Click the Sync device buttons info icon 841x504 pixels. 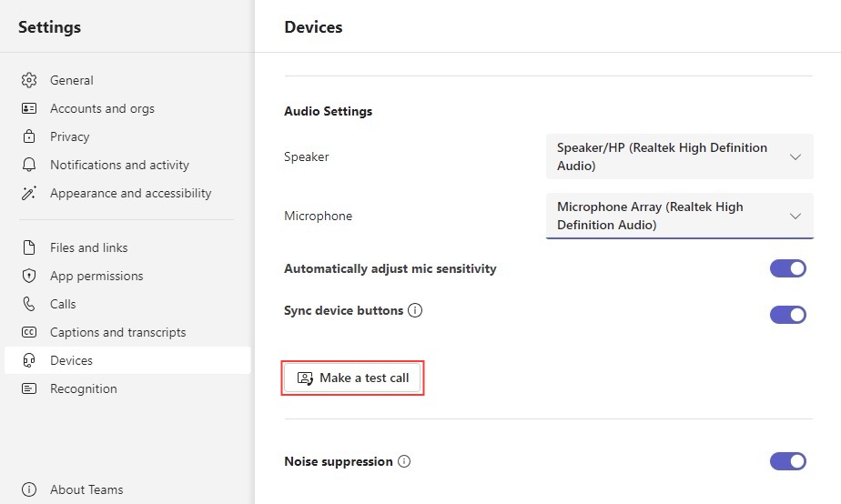415,310
